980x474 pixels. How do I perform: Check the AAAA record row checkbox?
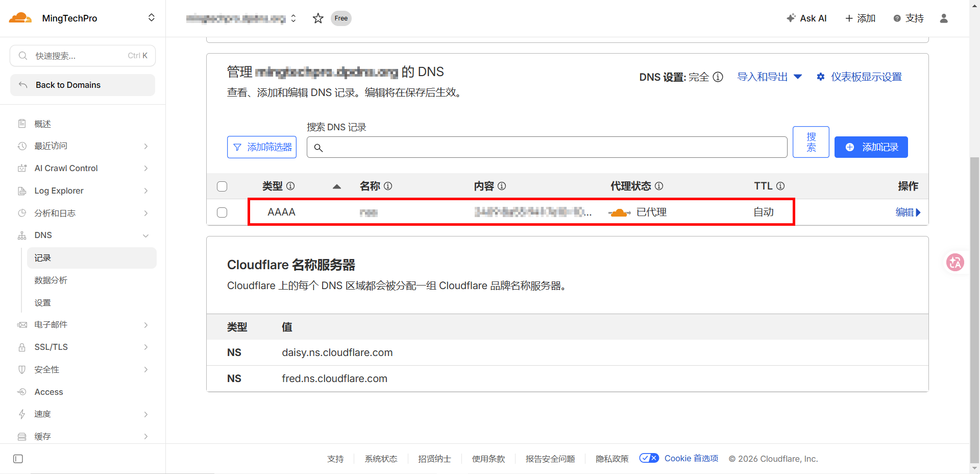[x=222, y=212]
